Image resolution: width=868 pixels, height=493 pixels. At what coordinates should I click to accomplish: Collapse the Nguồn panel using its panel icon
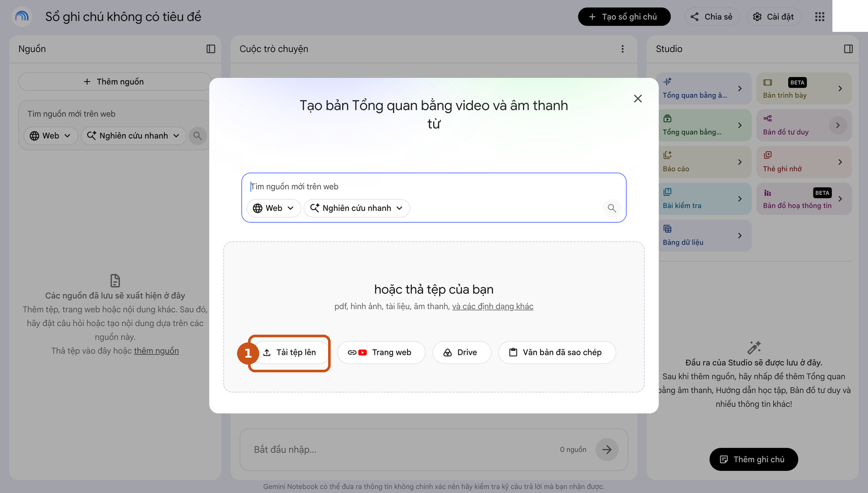(x=211, y=49)
